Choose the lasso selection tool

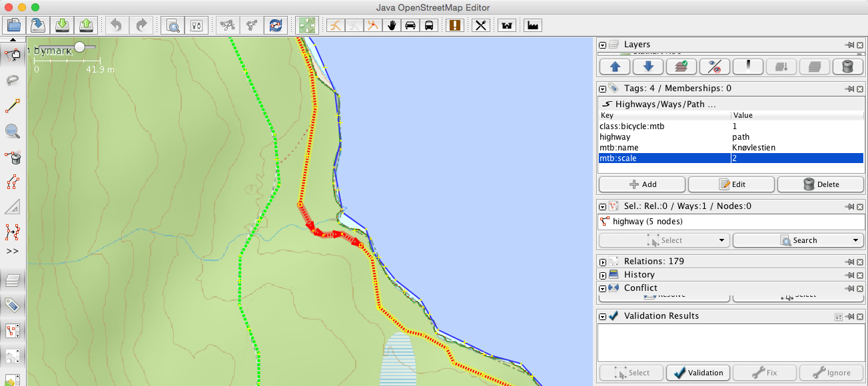13,81
